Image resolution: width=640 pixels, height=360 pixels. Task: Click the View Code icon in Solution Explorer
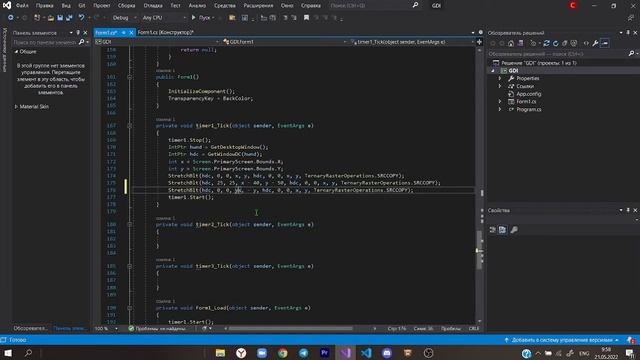tap(586, 43)
